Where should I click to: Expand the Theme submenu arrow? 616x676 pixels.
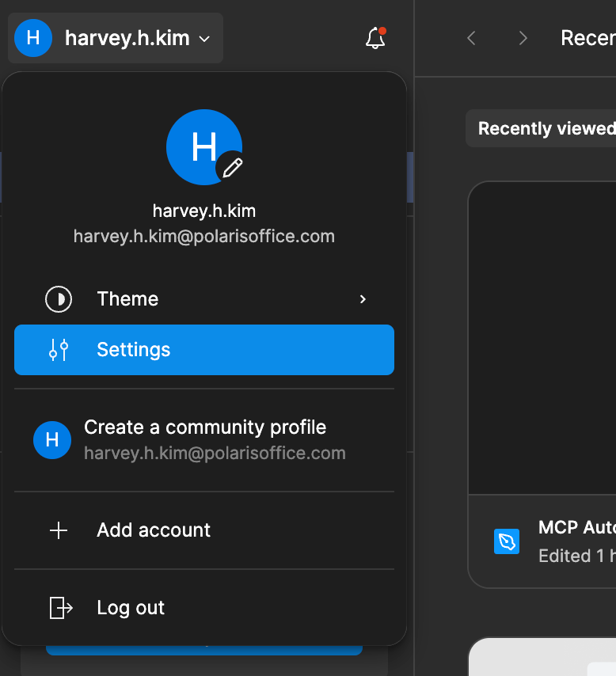[363, 299]
